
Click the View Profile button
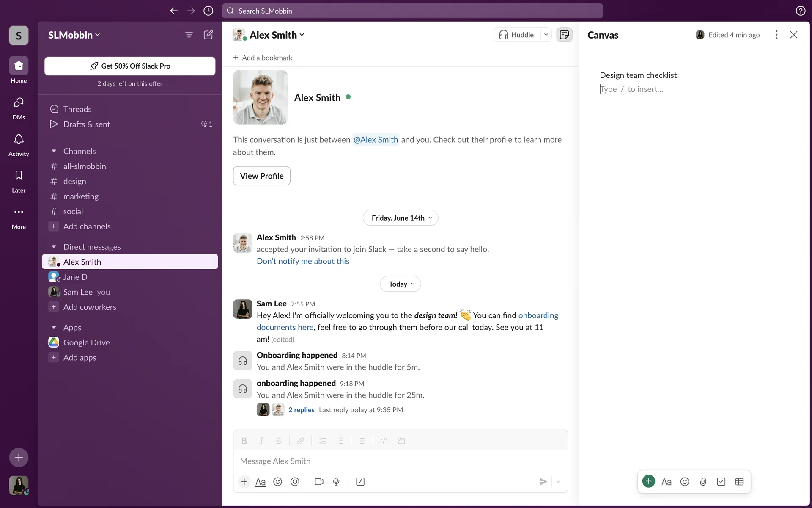pyautogui.click(x=261, y=176)
